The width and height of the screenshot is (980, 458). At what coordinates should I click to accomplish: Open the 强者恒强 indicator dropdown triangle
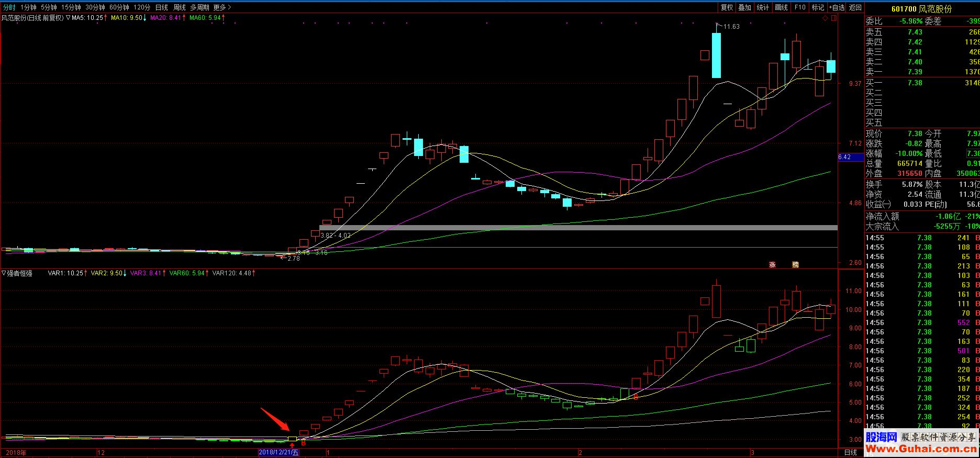(4, 273)
